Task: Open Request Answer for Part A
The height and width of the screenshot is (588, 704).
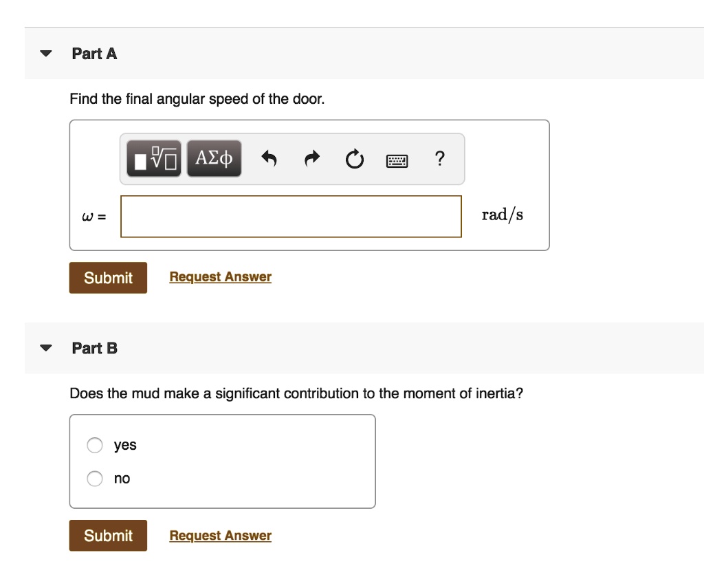Action: coord(220,276)
